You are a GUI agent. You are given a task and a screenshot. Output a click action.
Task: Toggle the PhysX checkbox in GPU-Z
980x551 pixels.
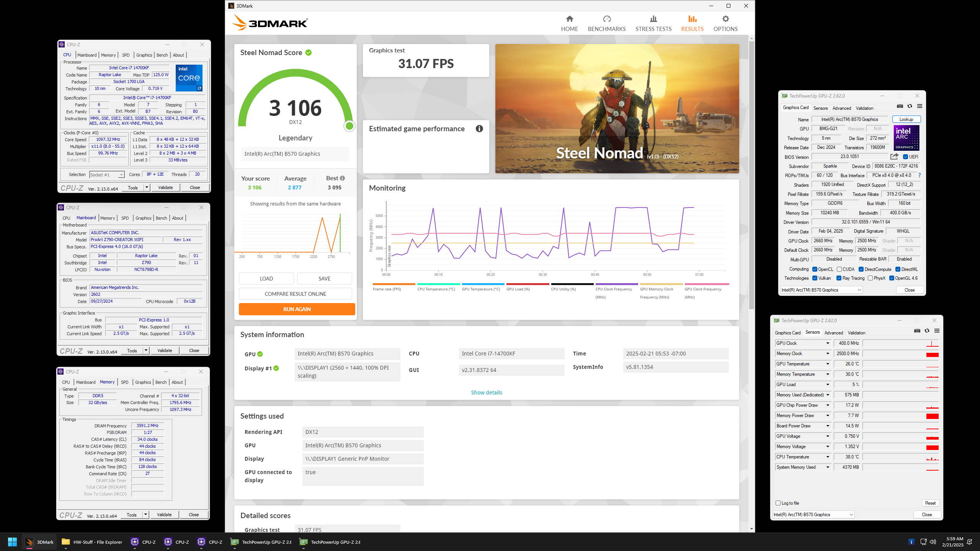coord(871,278)
